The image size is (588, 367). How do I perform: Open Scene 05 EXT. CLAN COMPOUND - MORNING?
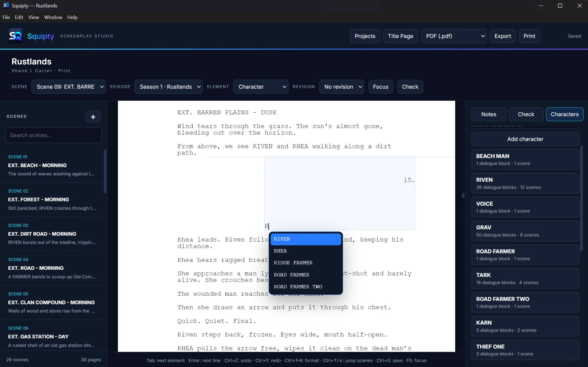pyautogui.click(x=52, y=302)
